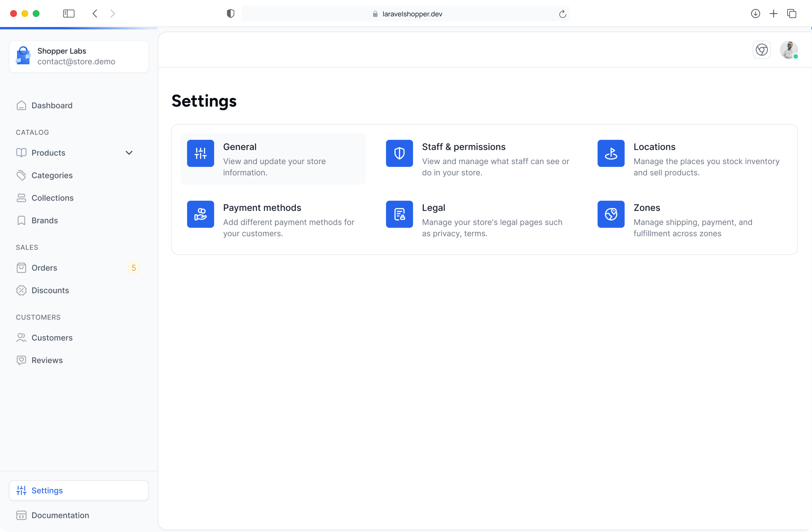Open Discounts in sales section
Image resolution: width=812 pixels, height=532 pixels.
point(50,290)
